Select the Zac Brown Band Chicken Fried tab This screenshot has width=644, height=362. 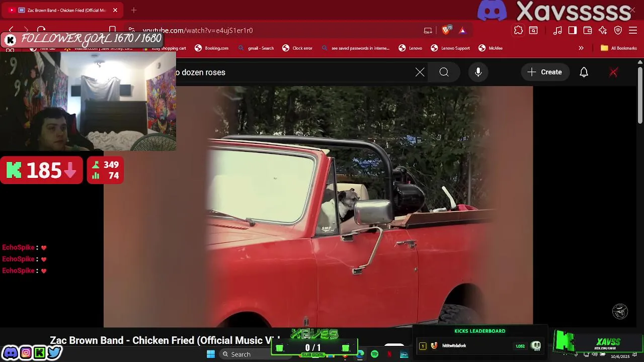63,10
